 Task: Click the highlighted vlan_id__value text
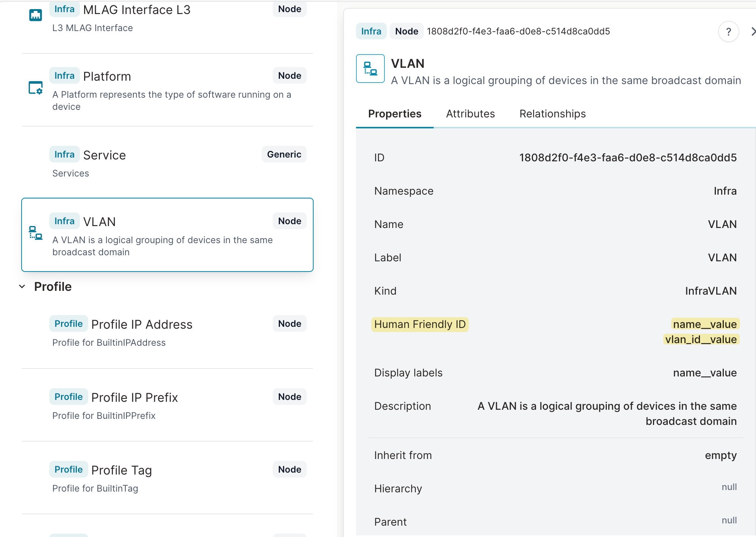701,339
